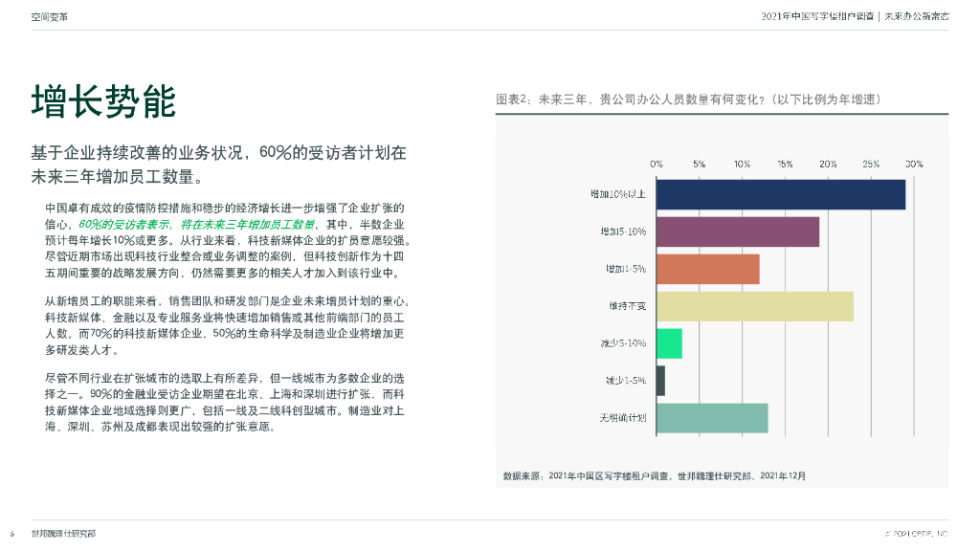Click the 未来办公新常态 header text

pyautogui.click(x=916, y=16)
